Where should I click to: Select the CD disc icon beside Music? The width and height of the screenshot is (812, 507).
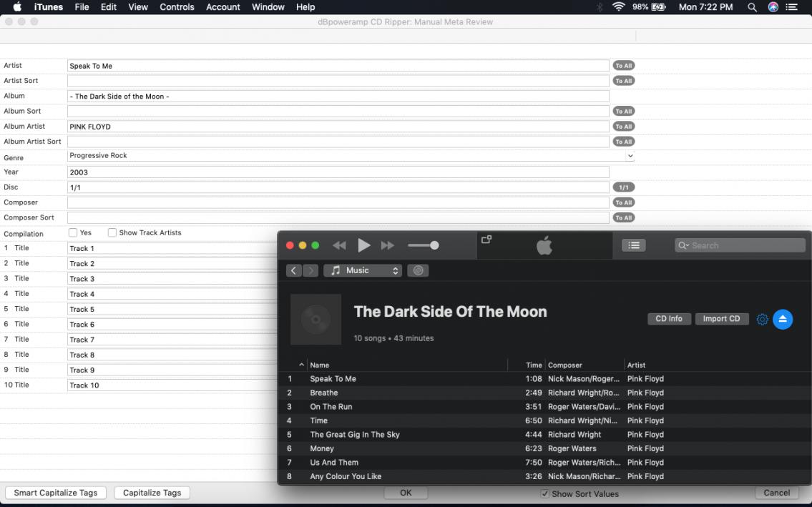[x=419, y=270]
